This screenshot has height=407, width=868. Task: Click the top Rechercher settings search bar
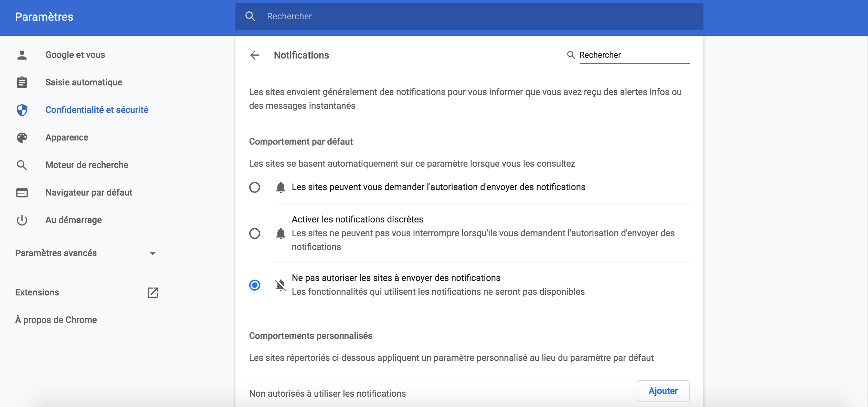pyautogui.click(x=469, y=17)
